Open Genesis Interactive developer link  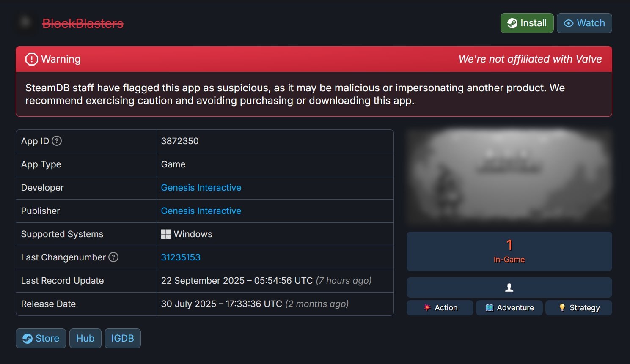pyautogui.click(x=201, y=188)
